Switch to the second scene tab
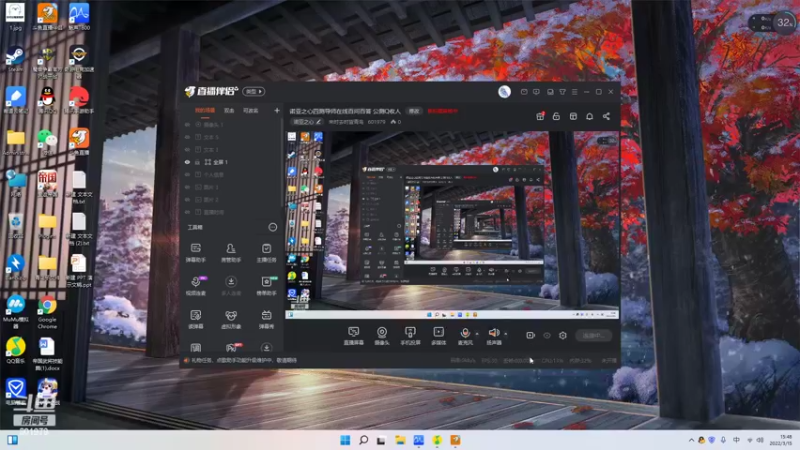Image resolution: width=800 pixels, height=450 pixels. (x=229, y=110)
